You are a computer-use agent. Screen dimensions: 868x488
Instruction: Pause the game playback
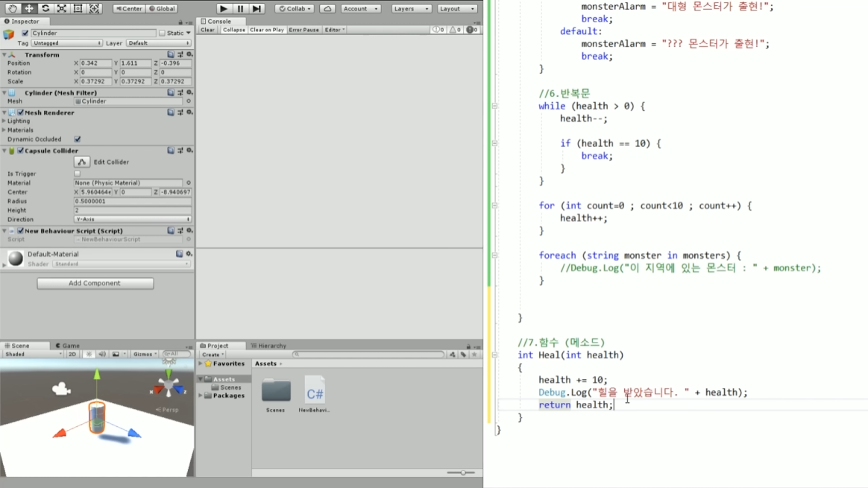pyautogui.click(x=240, y=8)
